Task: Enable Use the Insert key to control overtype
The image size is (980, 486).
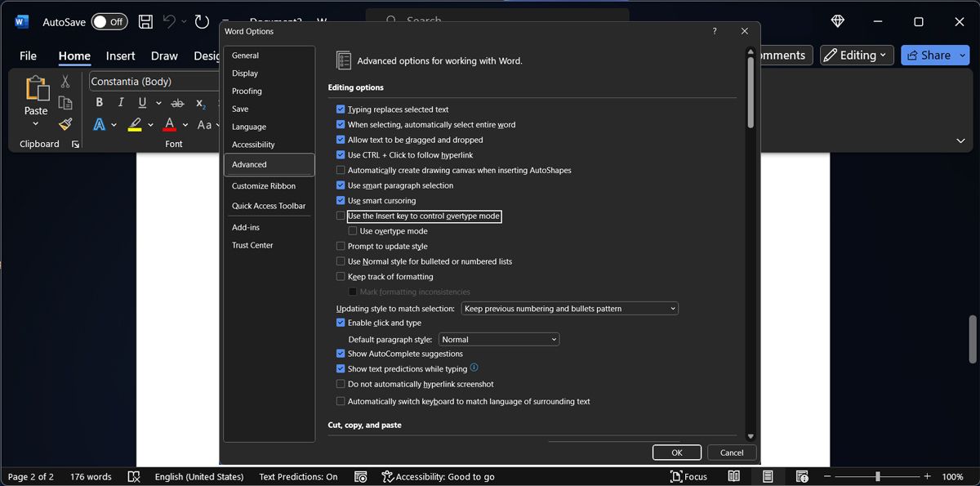Action: tap(341, 216)
